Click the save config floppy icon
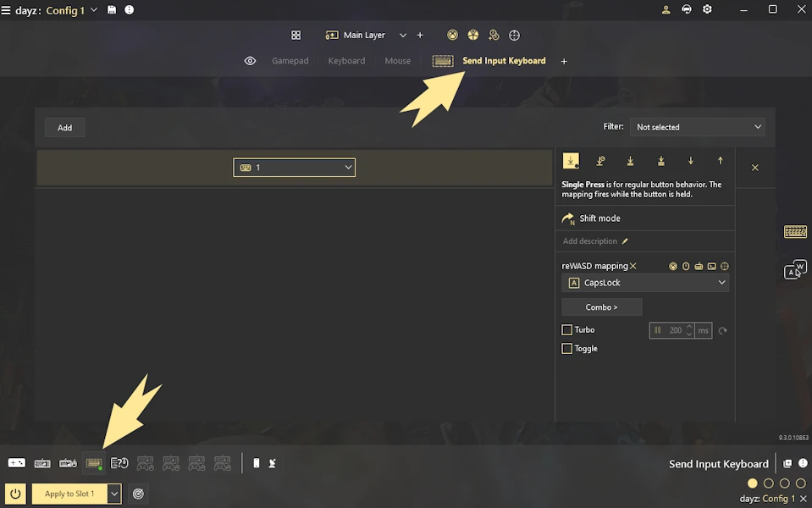 [x=112, y=10]
